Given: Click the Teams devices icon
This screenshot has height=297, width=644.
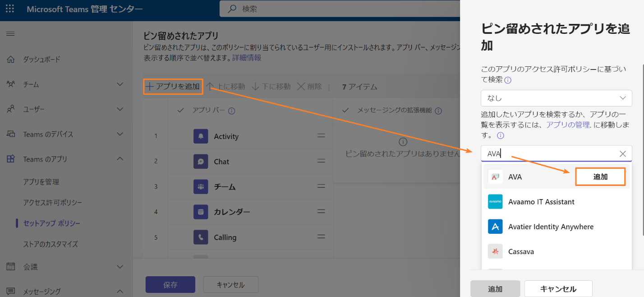Looking at the screenshot, I should pos(11,134).
